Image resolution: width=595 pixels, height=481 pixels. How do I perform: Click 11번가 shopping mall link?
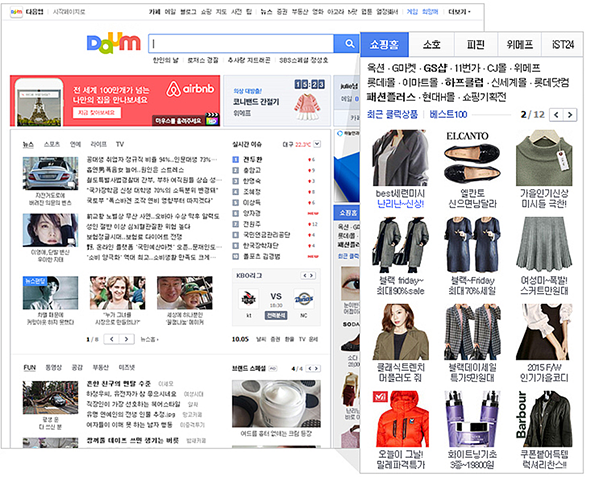point(467,68)
